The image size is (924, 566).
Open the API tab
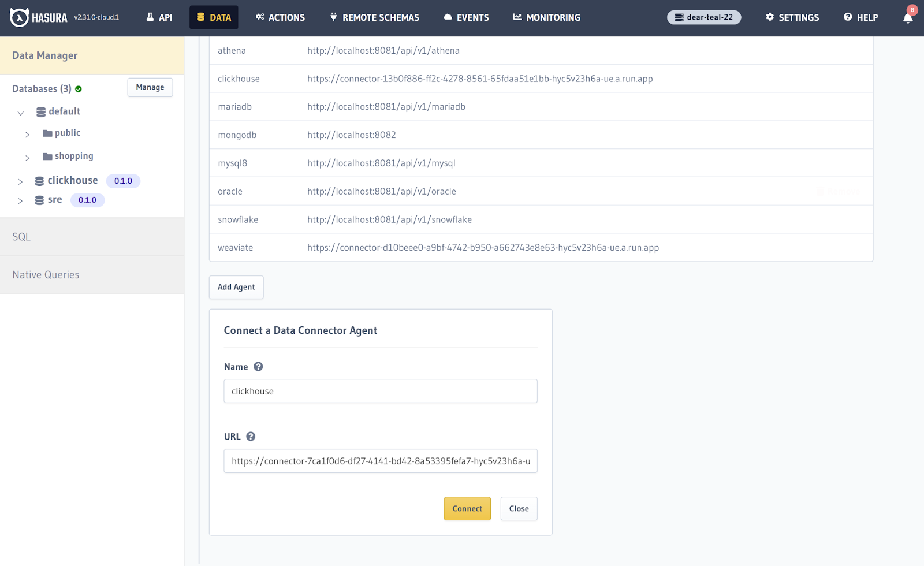click(159, 17)
